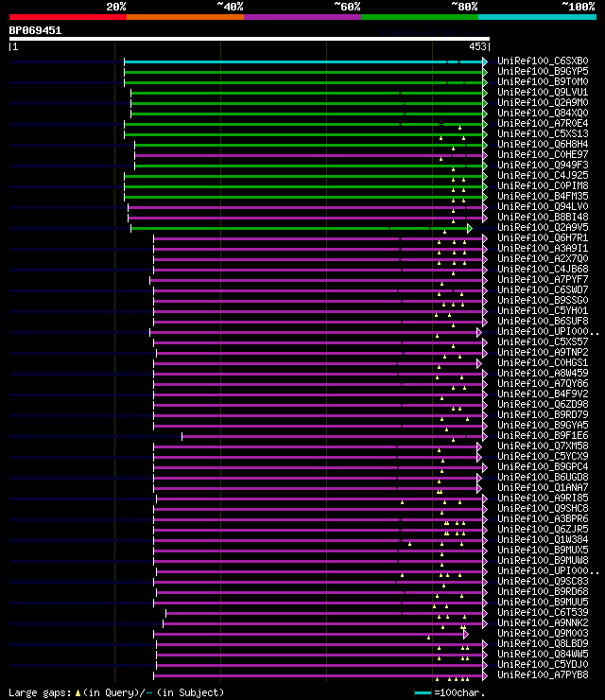This screenshot has width=605, height=700.
Task: Click hit name UniRef100_B6SUF8
Action: point(543,321)
